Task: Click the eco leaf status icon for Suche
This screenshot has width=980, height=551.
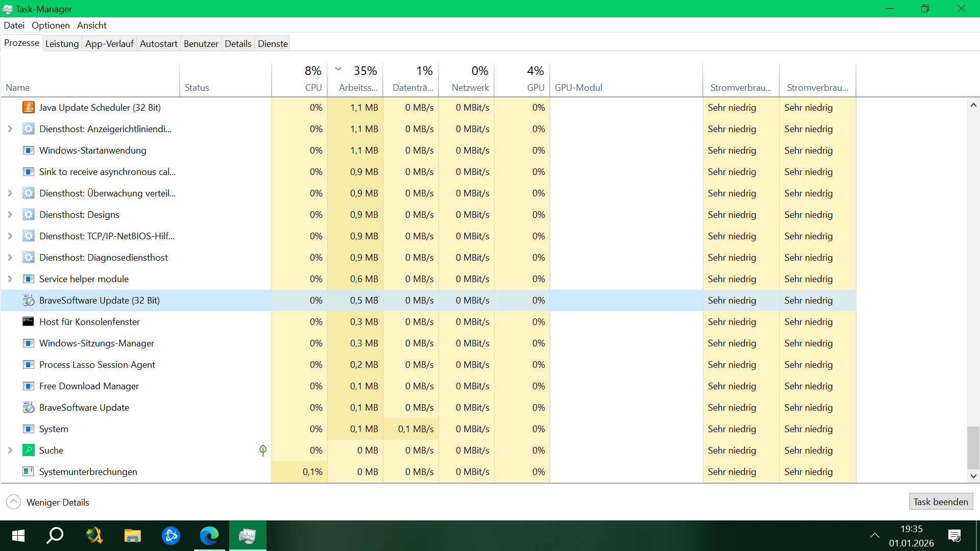Action: 263,450
